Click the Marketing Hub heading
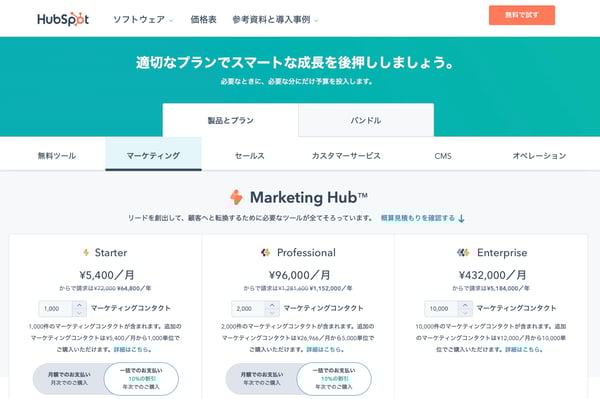 (309, 197)
